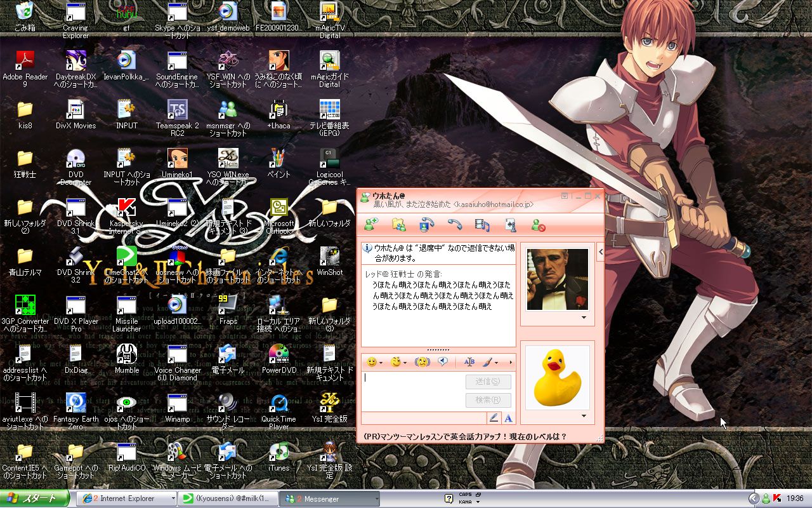Select the Fraps desktop icon
The height and width of the screenshot is (508, 812).
click(x=228, y=310)
